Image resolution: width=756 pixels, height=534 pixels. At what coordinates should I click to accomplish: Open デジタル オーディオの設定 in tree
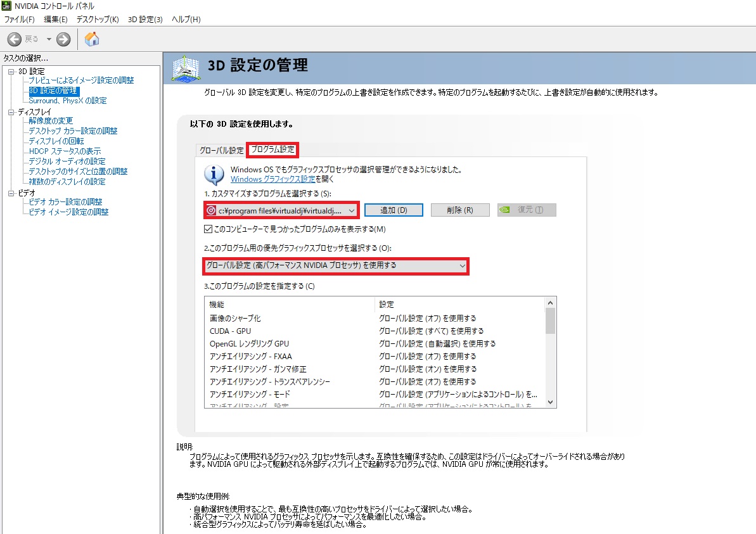point(67,162)
